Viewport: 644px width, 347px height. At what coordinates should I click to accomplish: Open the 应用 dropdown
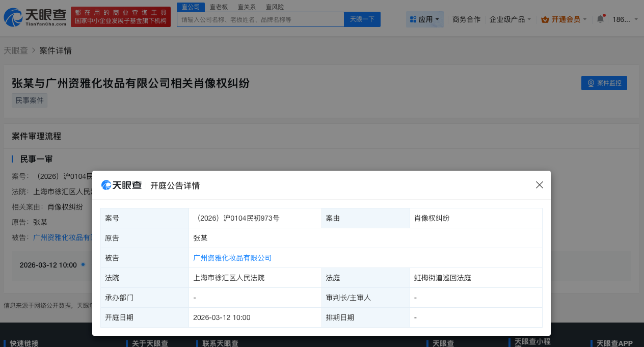pos(424,18)
